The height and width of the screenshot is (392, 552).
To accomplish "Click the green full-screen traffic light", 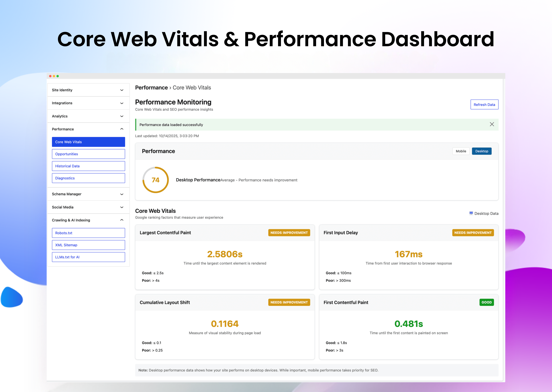I will click(x=58, y=76).
